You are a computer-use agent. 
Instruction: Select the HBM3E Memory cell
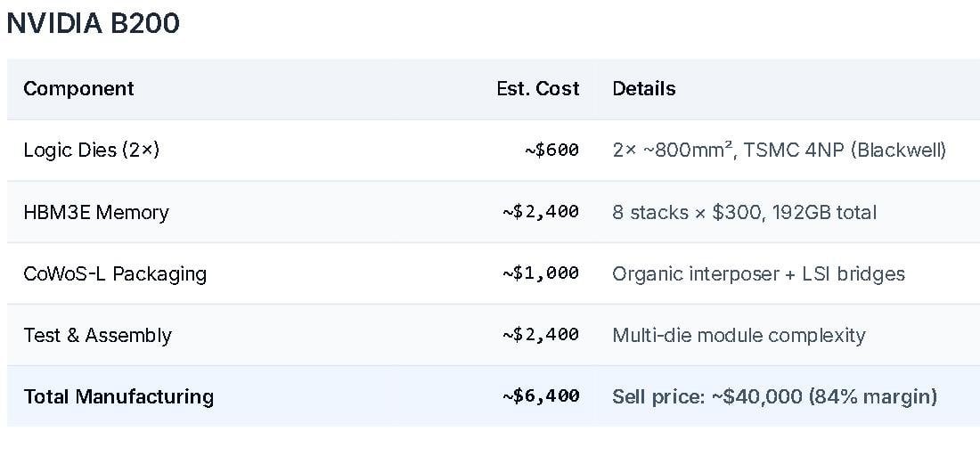[x=95, y=212]
